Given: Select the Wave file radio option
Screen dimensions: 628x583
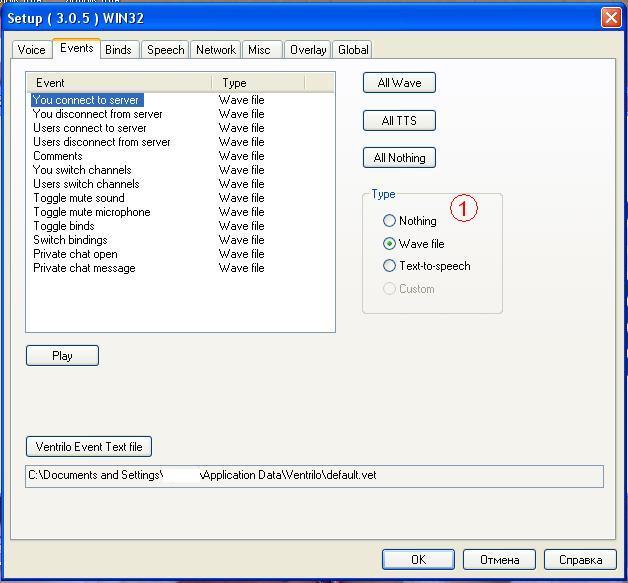Looking at the screenshot, I should [x=414, y=243].
